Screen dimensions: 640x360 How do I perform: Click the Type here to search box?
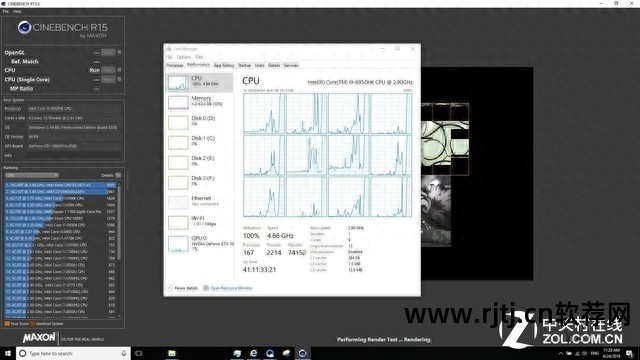(73, 353)
